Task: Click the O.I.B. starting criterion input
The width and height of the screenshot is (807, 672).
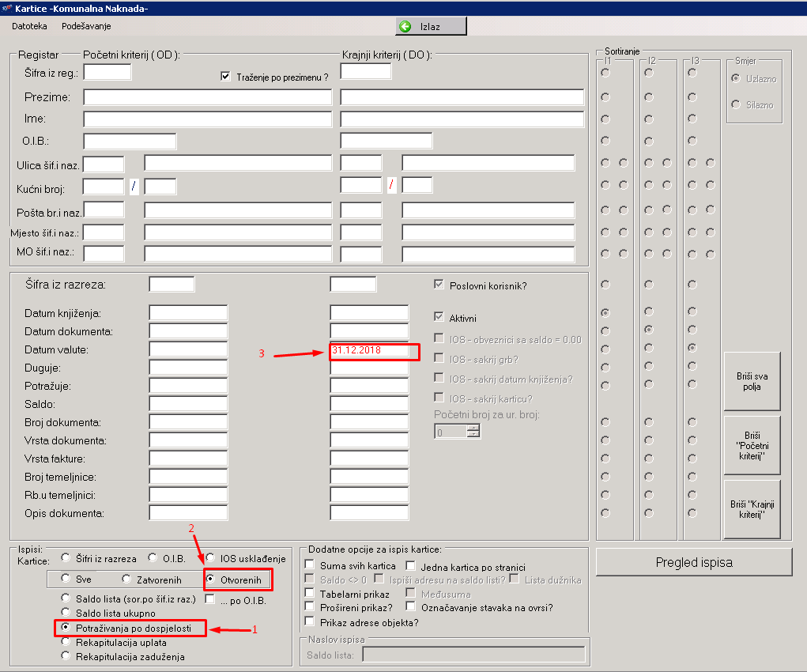Action: pyautogui.click(x=130, y=142)
